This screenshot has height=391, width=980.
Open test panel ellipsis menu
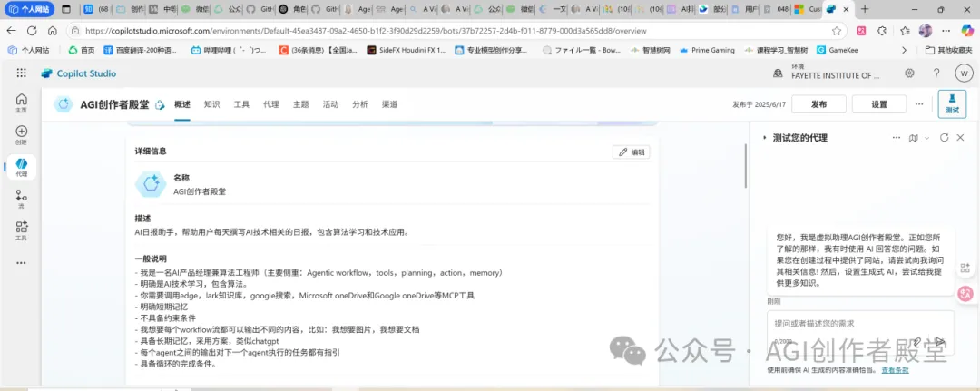pos(897,137)
